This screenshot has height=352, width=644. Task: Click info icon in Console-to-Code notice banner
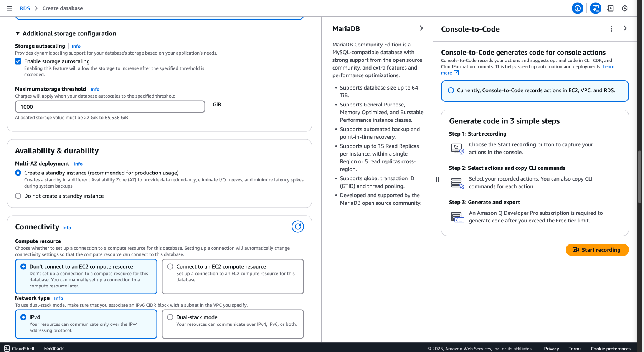[x=451, y=90]
